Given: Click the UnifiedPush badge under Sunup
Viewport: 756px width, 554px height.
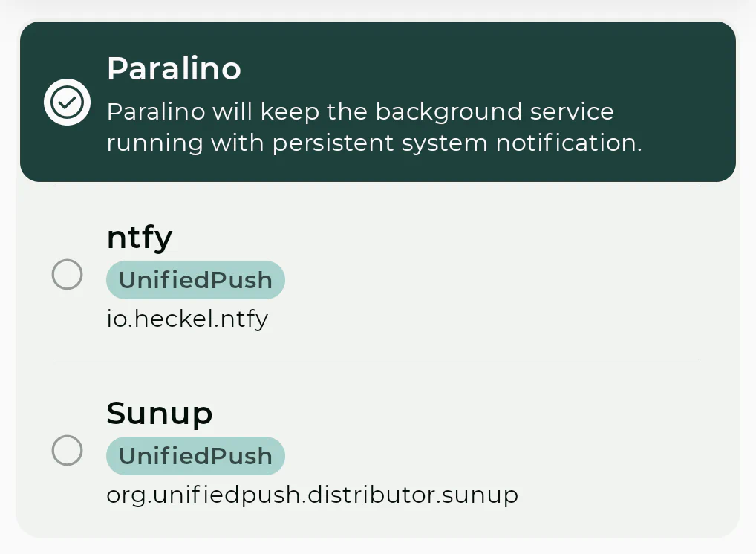Looking at the screenshot, I should tap(195, 456).
